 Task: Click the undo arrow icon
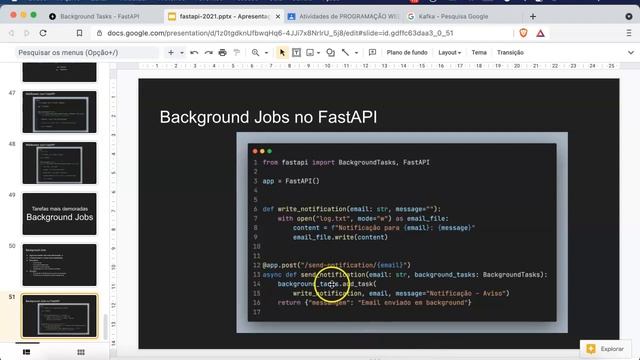[x=194, y=53]
